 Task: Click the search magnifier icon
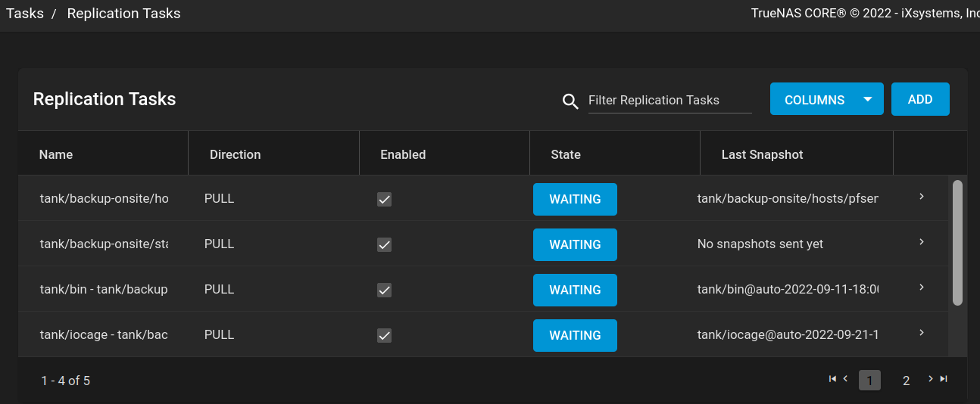[570, 101]
